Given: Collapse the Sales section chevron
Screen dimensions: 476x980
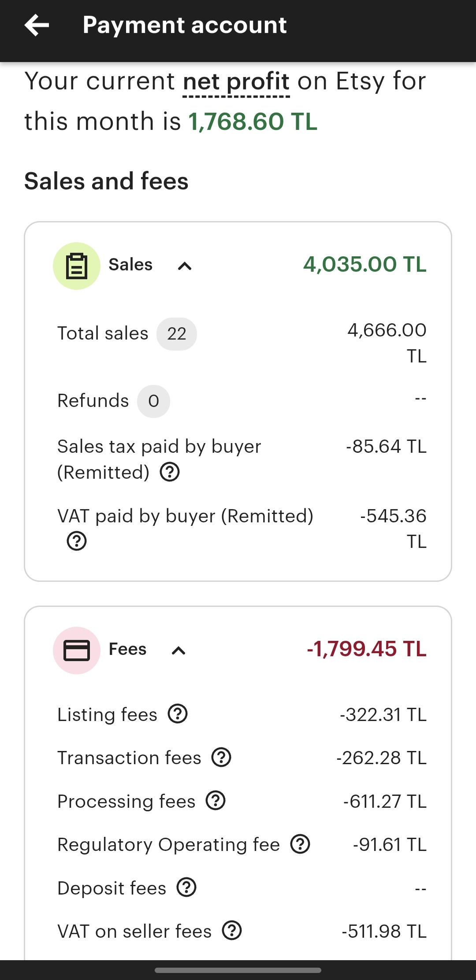Looking at the screenshot, I should coord(185,266).
